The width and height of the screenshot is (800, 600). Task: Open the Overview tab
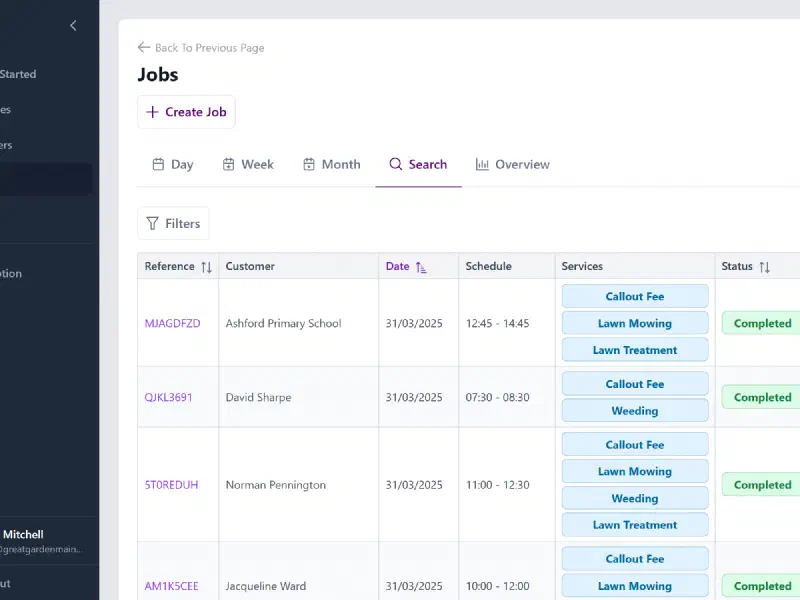[x=512, y=164]
